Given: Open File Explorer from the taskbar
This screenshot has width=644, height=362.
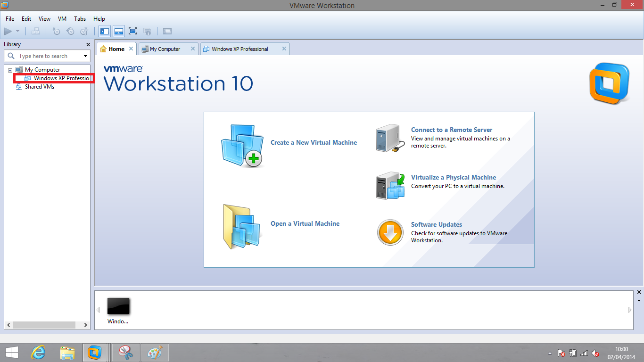Looking at the screenshot, I should (67, 352).
